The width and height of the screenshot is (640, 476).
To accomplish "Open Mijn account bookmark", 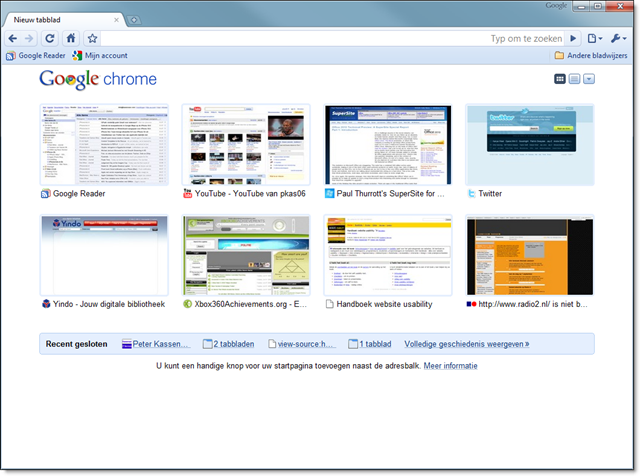I will coord(100,56).
